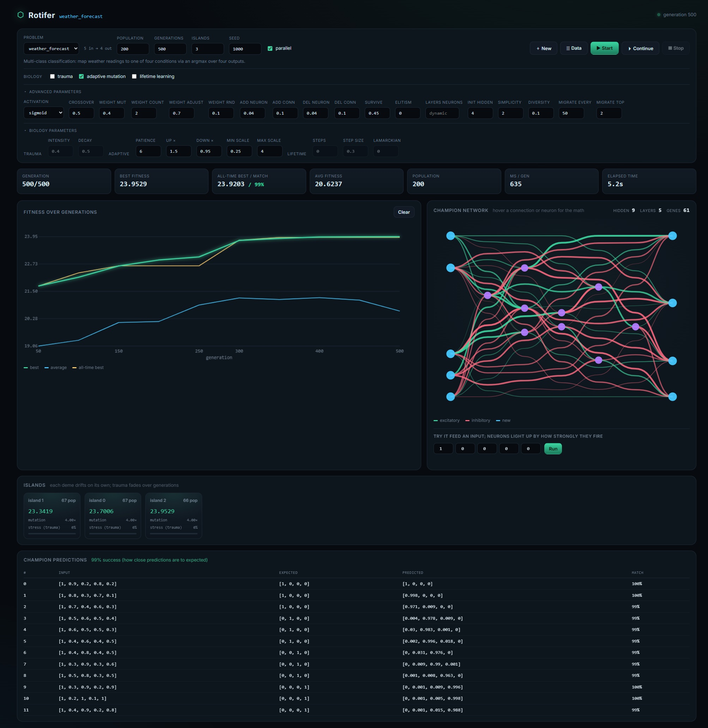Select prediction row 0 input [1, 0.9, 0.2, 0.8, 0.2]
Screen dimensions: 708x728
coord(87,584)
